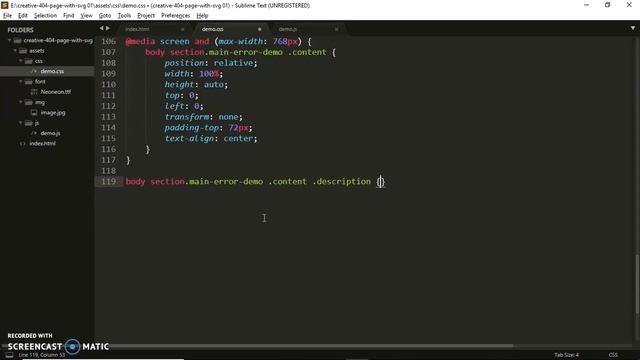Click Sublime Text title bar app icon
This screenshot has height=360, width=640.
(5, 5)
